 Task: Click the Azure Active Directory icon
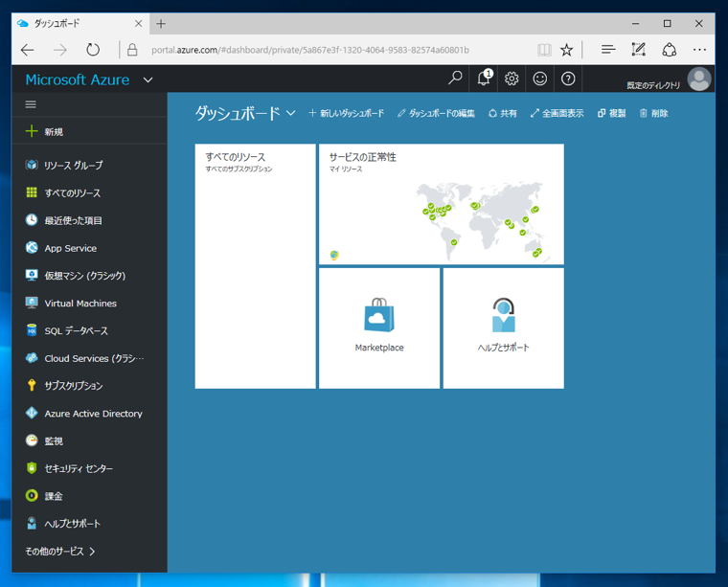tap(32, 413)
